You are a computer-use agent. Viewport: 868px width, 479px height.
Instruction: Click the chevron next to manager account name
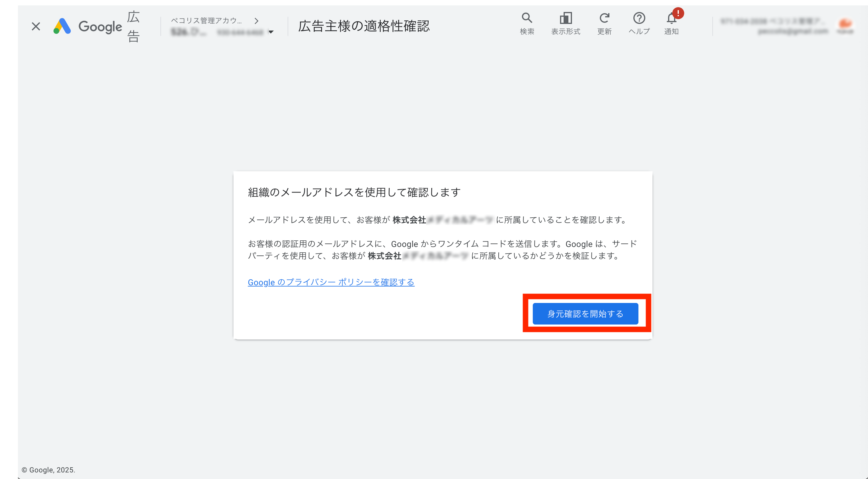pos(257,21)
